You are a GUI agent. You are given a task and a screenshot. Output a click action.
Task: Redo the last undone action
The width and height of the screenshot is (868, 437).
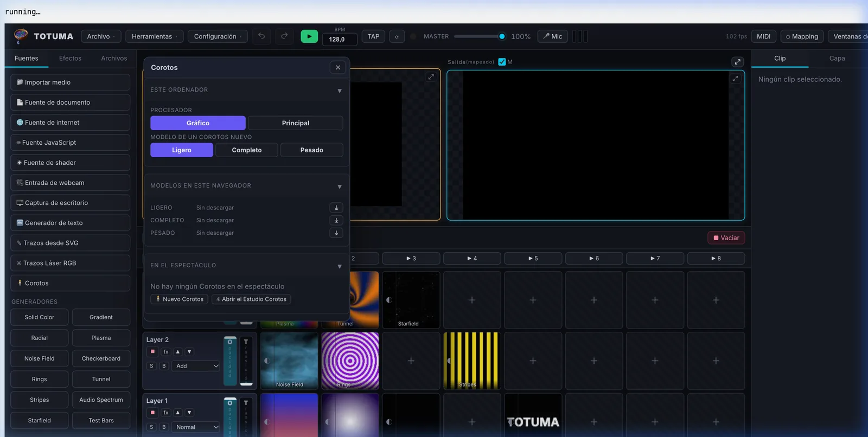point(284,36)
